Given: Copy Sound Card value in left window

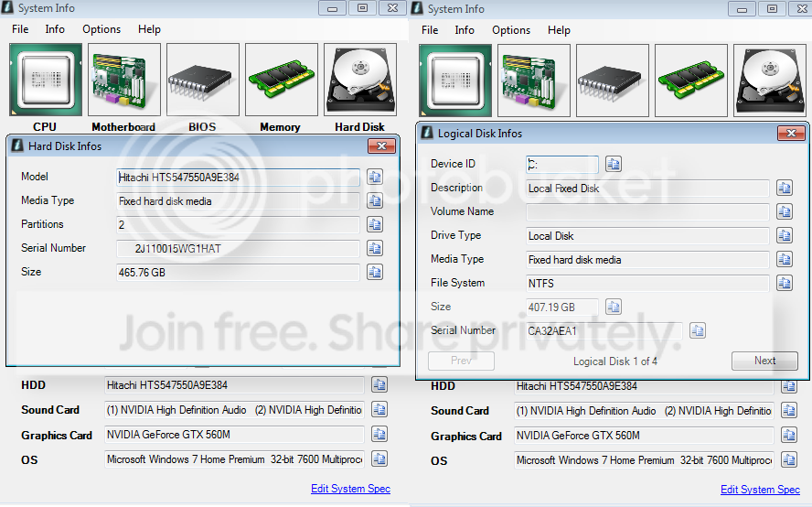Looking at the screenshot, I should [x=379, y=410].
